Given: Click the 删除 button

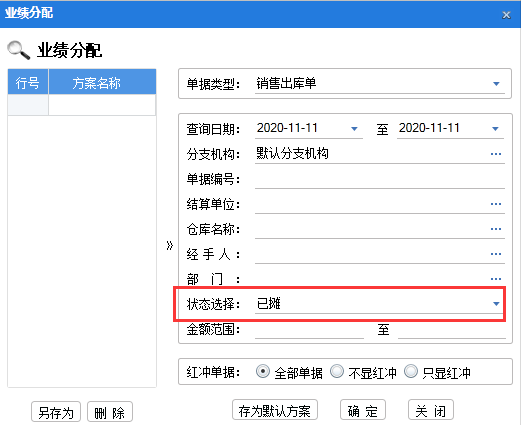Looking at the screenshot, I should point(110,412).
